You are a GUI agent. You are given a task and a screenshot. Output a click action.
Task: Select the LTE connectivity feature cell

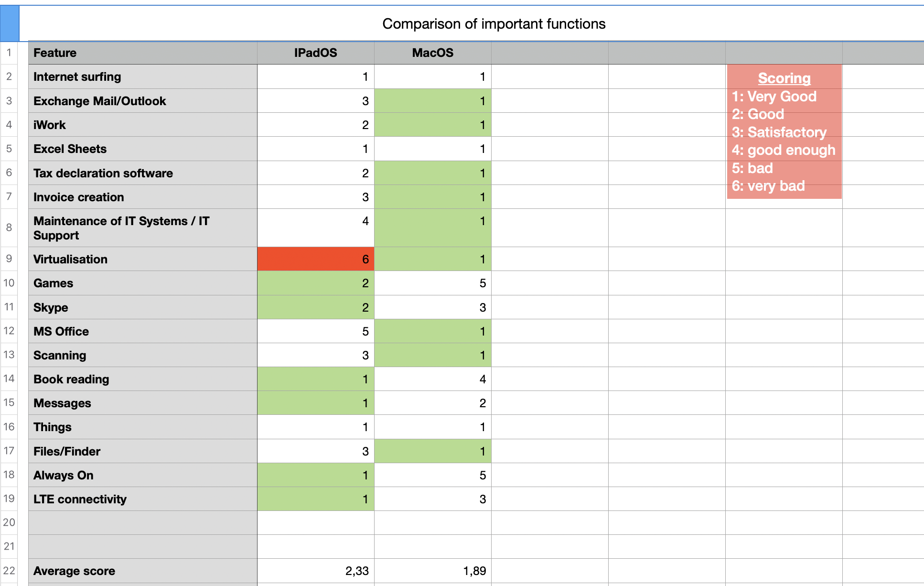142,499
